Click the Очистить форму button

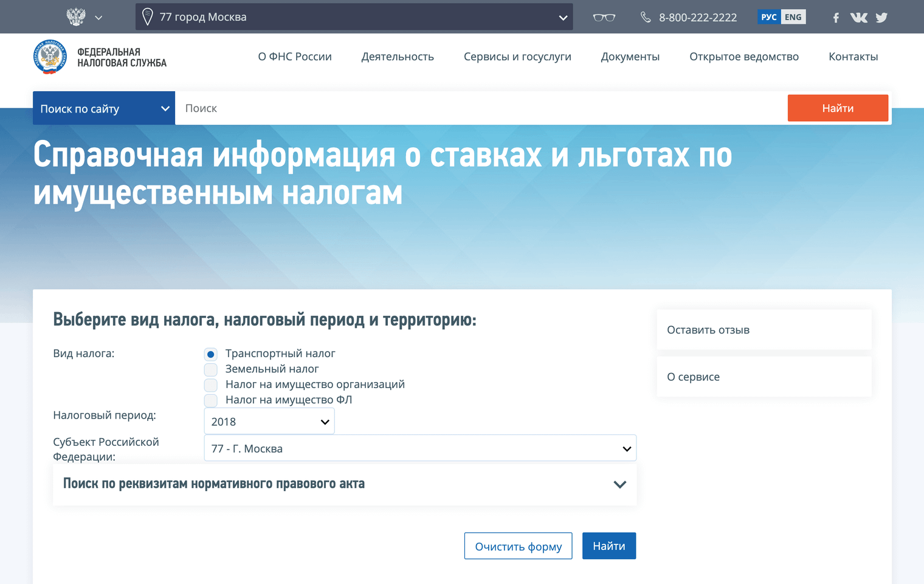pos(518,546)
